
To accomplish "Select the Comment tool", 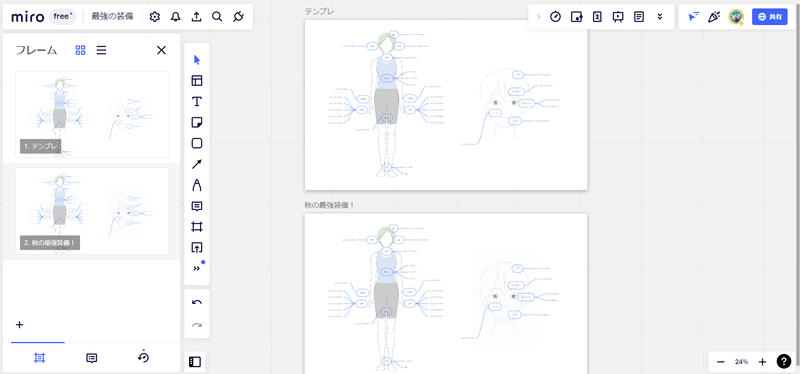I will click(x=197, y=206).
